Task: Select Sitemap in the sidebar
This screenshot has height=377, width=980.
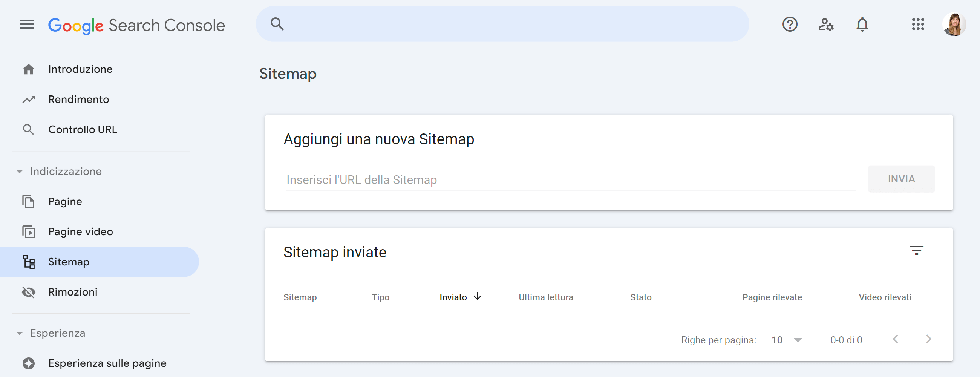Action: (69, 262)
